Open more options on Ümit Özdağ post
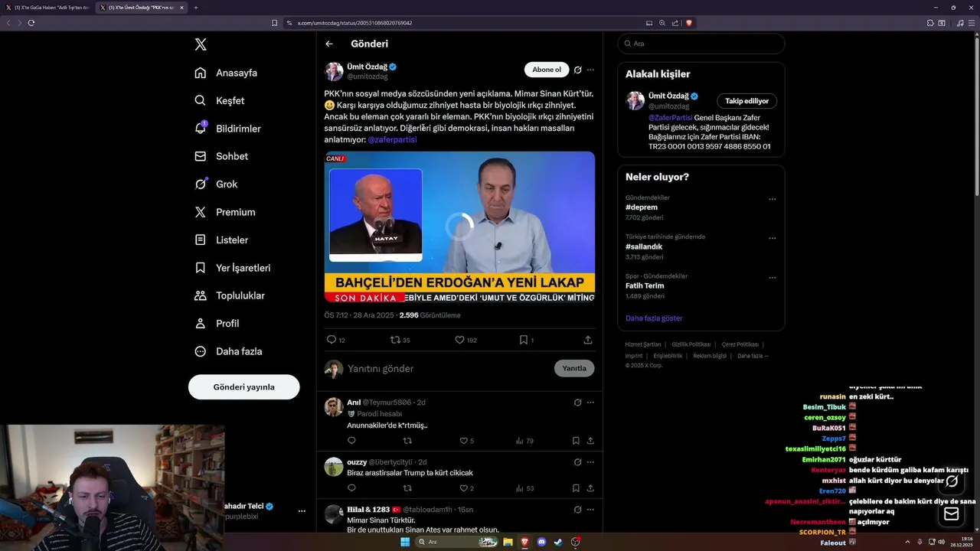Screen dimensions: 980x551 click(x=590, y=70)
